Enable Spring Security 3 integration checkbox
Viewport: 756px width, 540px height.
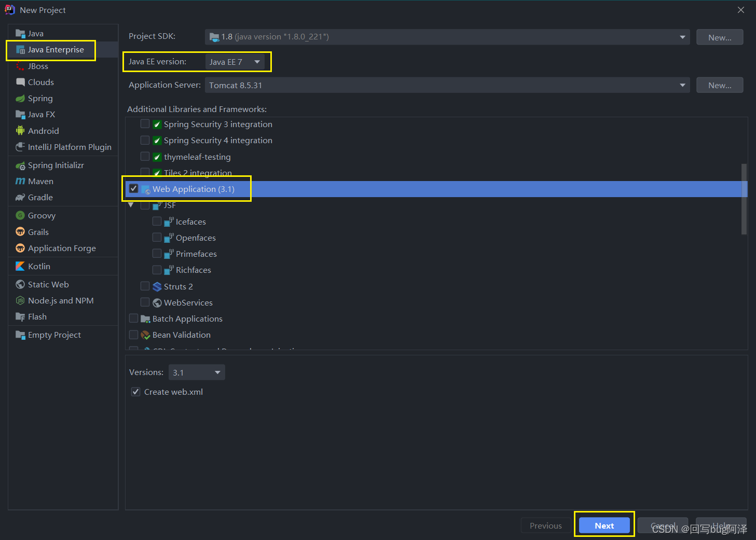[145, 124]
